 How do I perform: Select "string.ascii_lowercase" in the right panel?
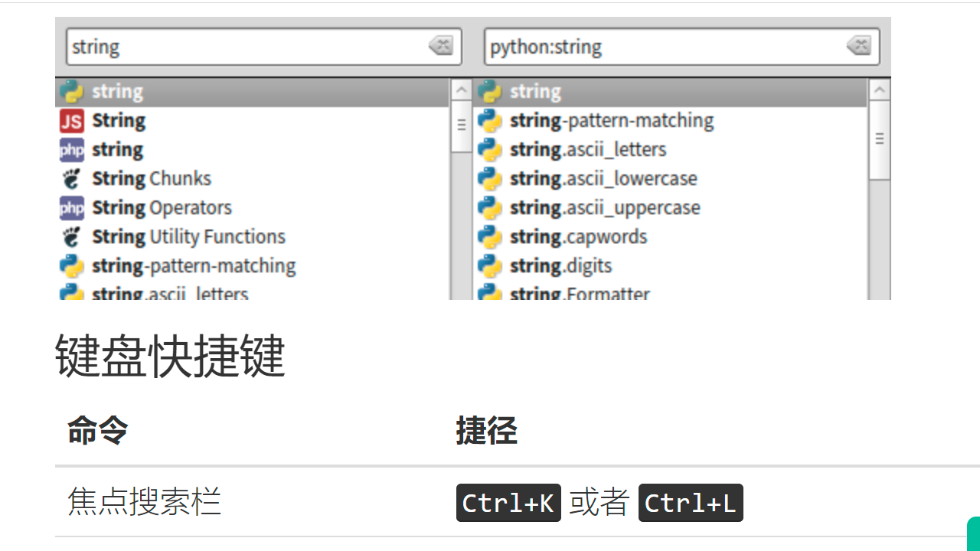[x=604, y=178]
